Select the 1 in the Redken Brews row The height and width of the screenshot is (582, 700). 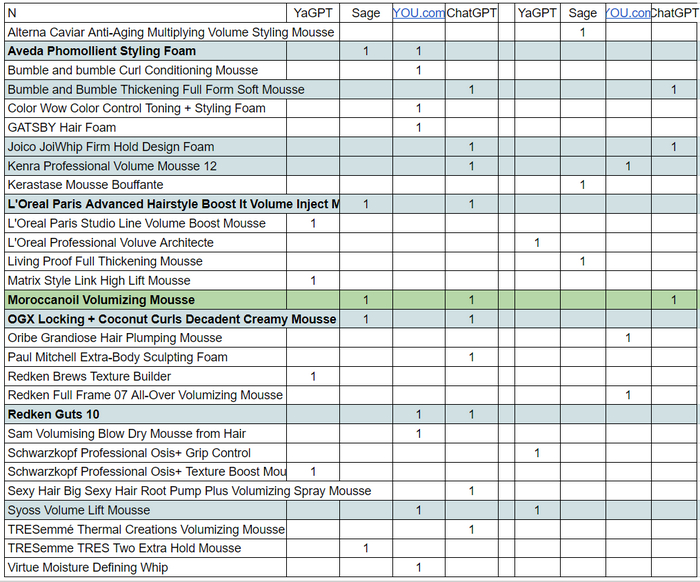point(313,376)
